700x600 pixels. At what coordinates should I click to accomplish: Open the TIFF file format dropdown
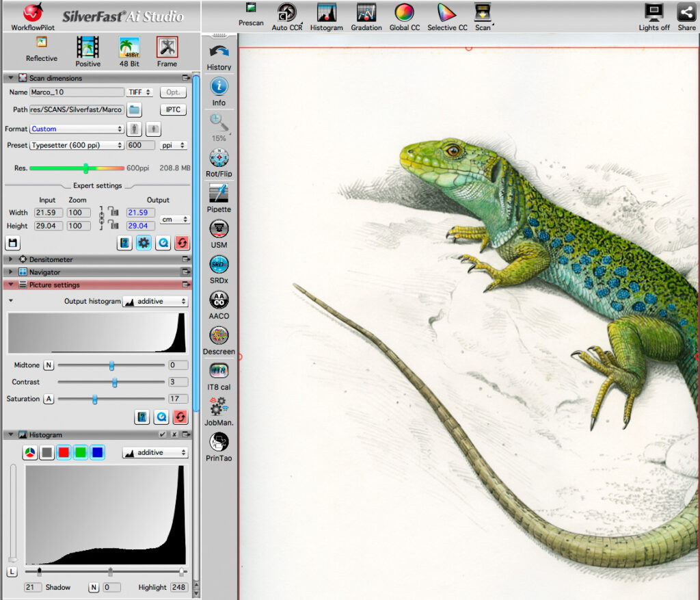point(140,92)
